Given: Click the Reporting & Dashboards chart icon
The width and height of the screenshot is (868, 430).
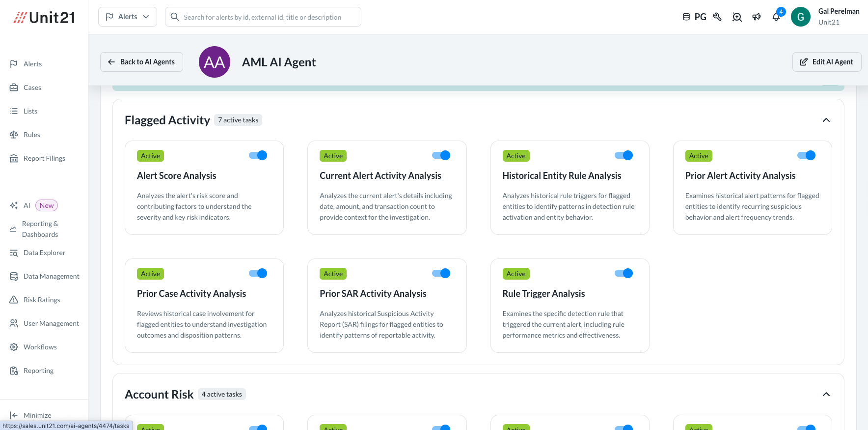Looking at the screenshot, I should click(13, 229).
